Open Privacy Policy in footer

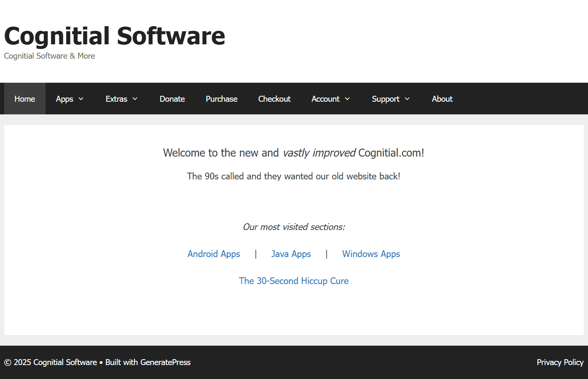pos(560,363)
